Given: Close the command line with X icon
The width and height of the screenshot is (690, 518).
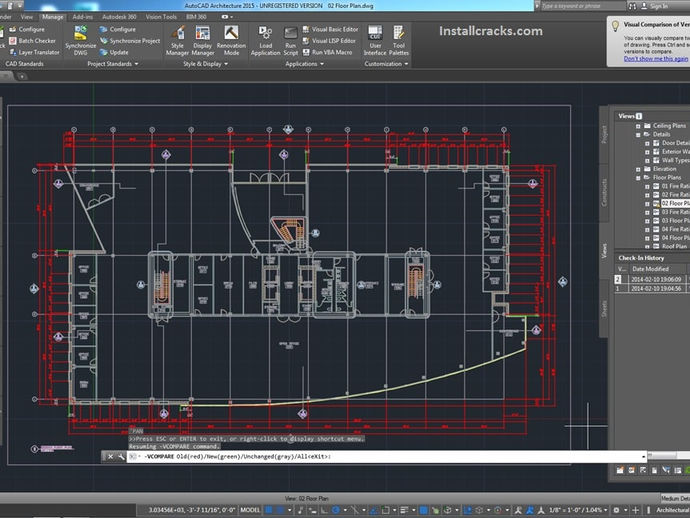Looking at the screenshot, I should coord(110,457).
